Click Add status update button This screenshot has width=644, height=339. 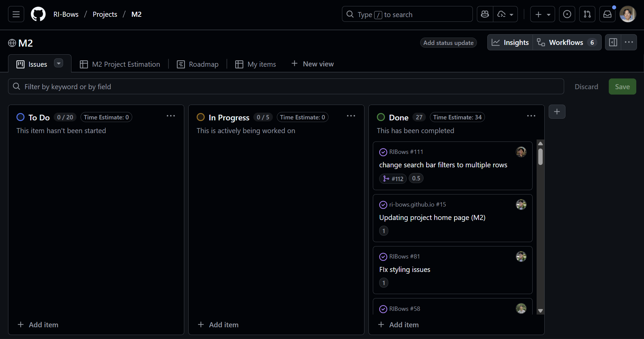[448, 43]
